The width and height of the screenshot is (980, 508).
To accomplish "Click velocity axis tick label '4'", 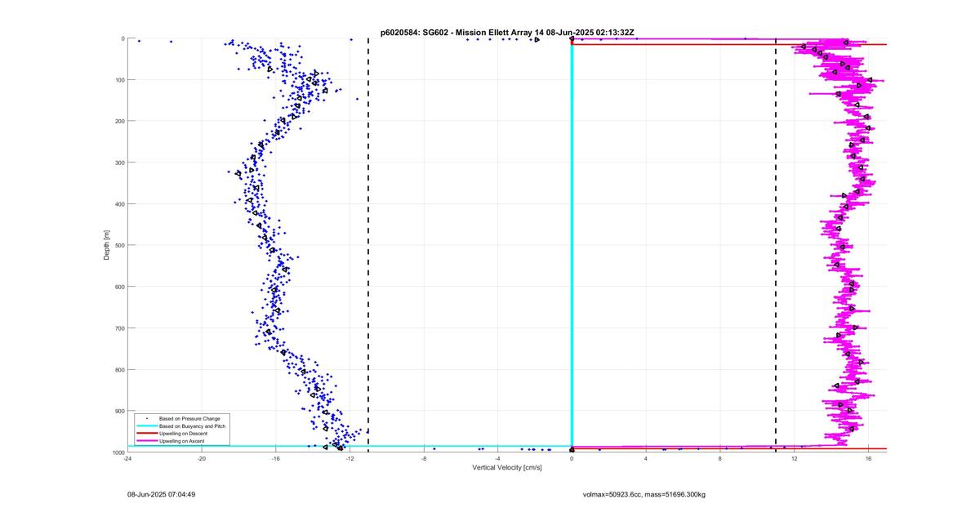I will coord(646,459).
